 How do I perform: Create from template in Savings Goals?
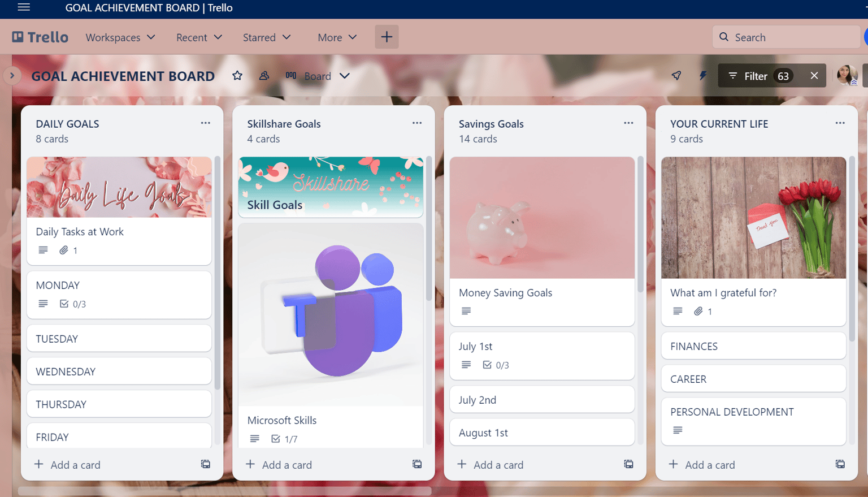click(628, 464)
